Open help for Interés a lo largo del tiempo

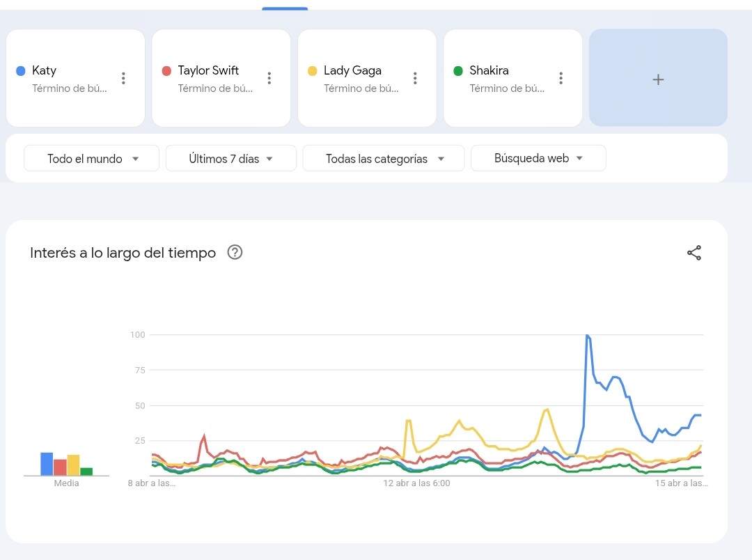(x=235, y=252)
